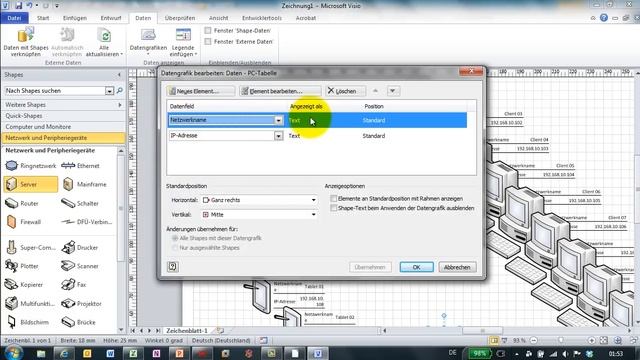The image size is (640, 360).
Task: Select the Bildschirm shape
Action: (x=28, y=322)
